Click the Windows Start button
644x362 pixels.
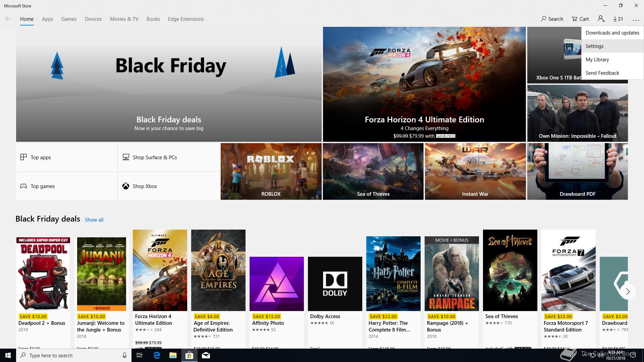8,355
